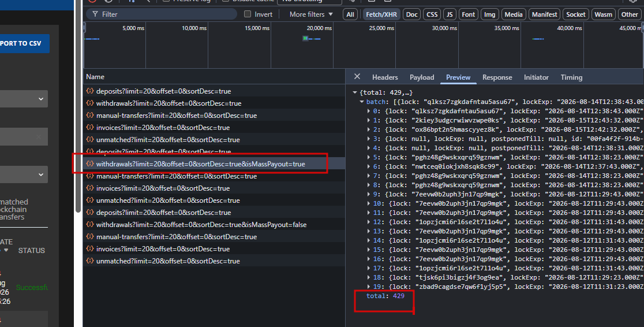The image size is (644, 327).
Task: Collapse the root {total: 429,…} object
Action: [x=355, y=92]
